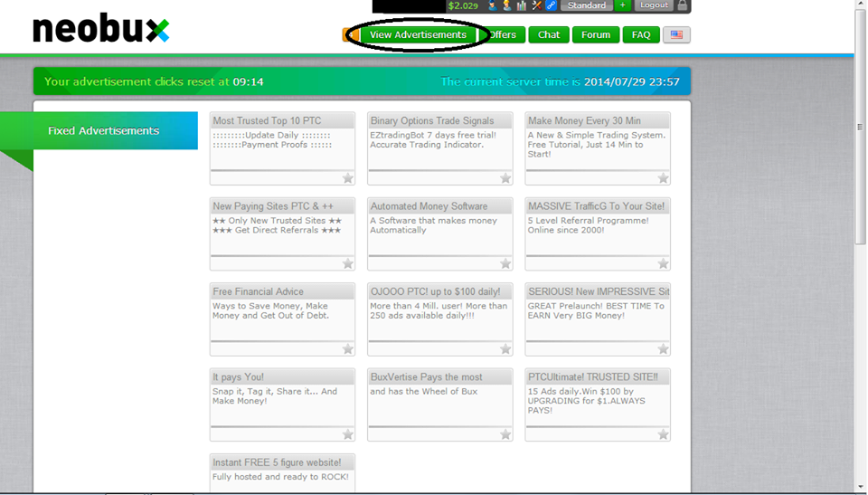
Task: Star the Make Money Every 30 Min ad
Action: pos(663,178)
